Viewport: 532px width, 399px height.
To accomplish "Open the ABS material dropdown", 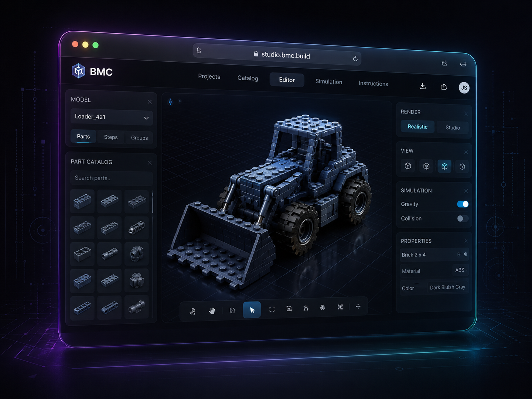I will click(461, 270).
